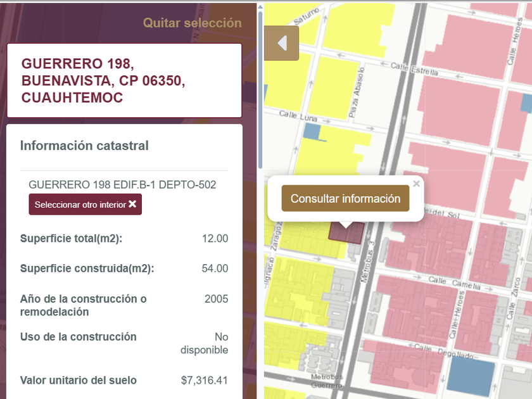Click the Metrobus Guerrero station label
The height and width of the screenshot is (399, 532).
coord(326,381)
